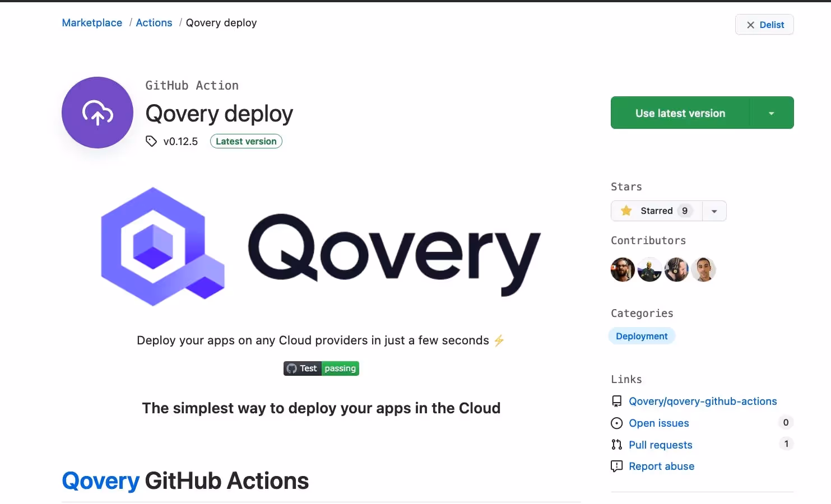Click the Pull requests link
This screenshot has width=831, height=504.
(660, 444)
